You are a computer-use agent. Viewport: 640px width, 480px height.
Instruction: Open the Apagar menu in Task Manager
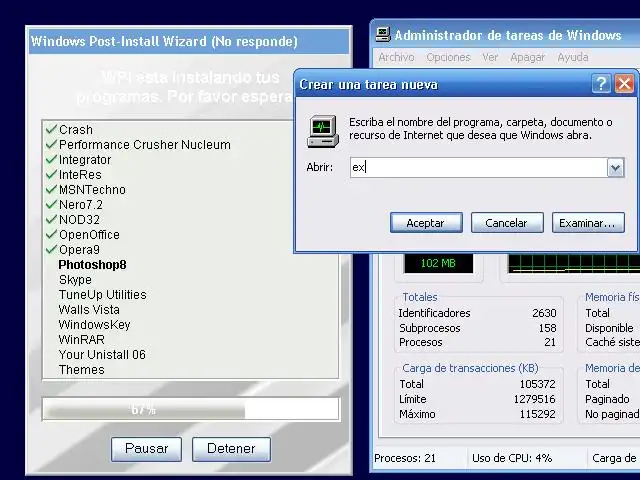pos(527,57)
